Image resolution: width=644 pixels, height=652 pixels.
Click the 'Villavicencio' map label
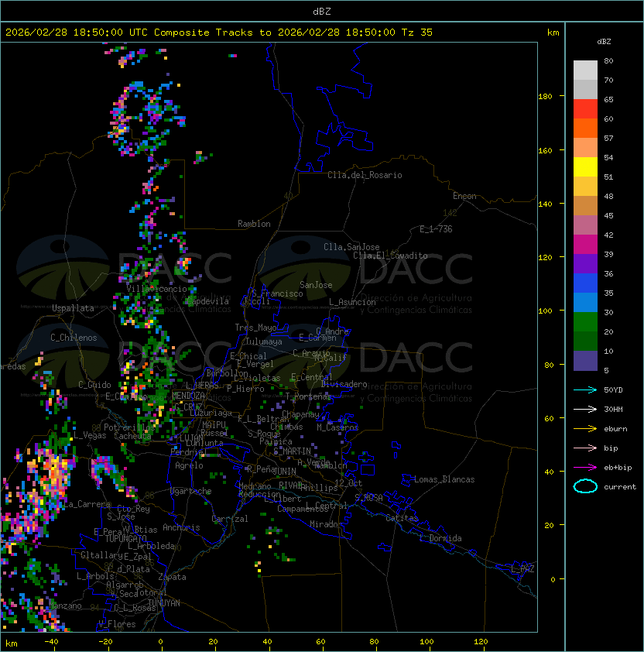(x=156, y=289)
